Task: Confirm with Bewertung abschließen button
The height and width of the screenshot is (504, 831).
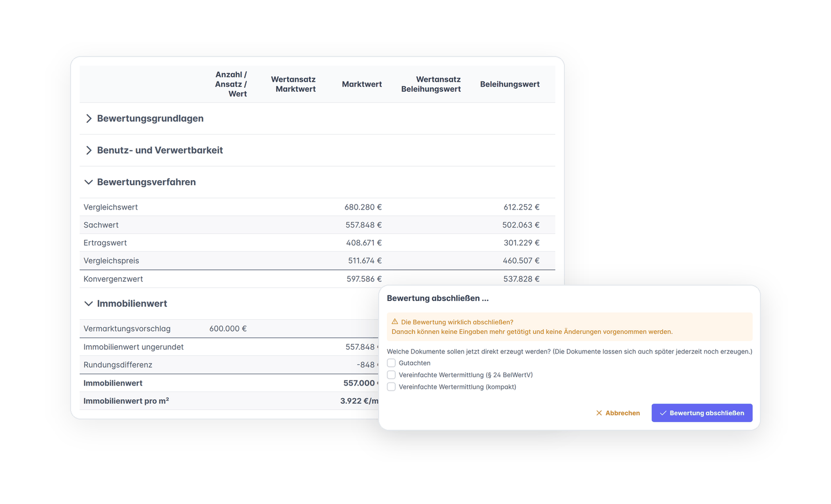Action: (x=702, y=413)
